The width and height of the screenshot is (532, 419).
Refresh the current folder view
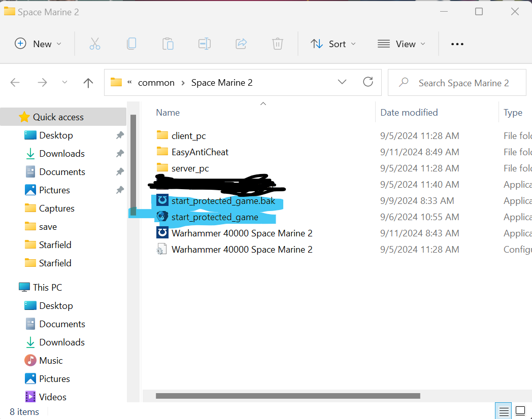[368, 82]
